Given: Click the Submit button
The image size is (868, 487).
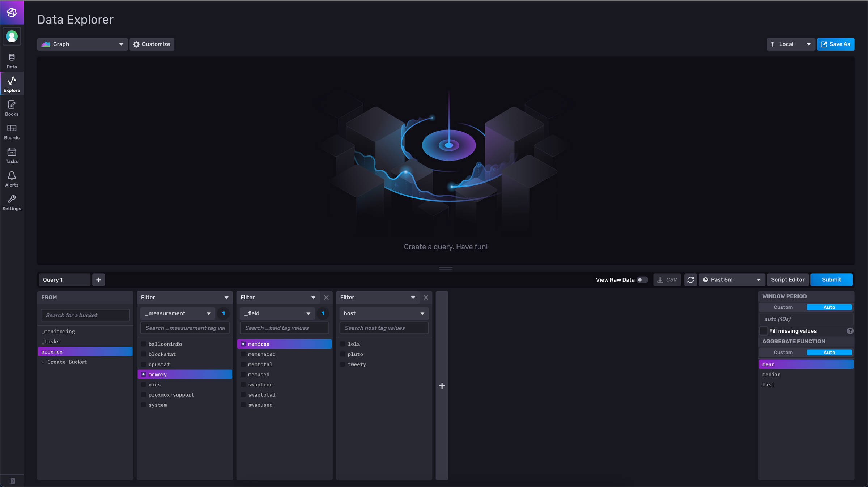Looking at the screenshot, I should click(x=831, y=280).
